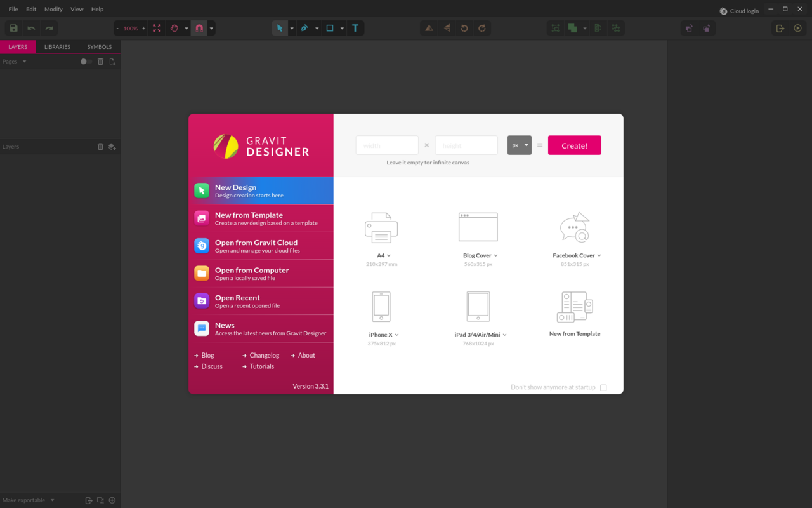Click the add new layer icon
Viewport: 812px width, 508px height.
click(x=112, y=147)
